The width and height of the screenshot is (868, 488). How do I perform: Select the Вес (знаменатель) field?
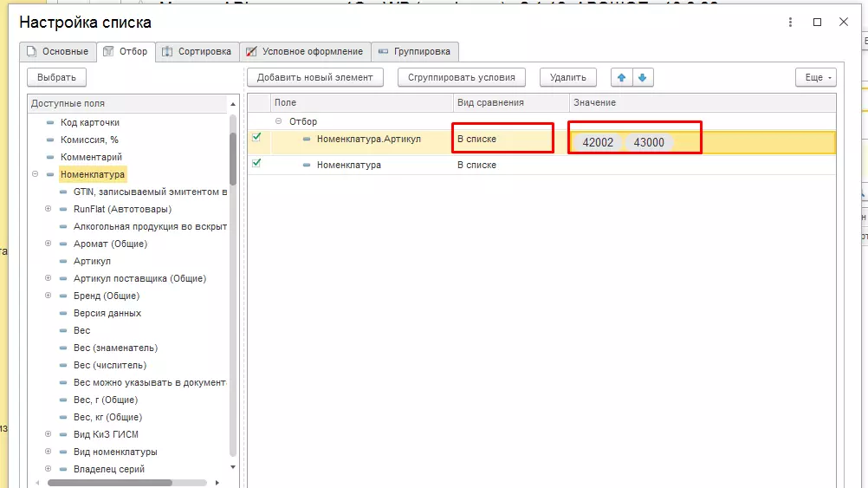pyautogui.click(x=116, y=348)
